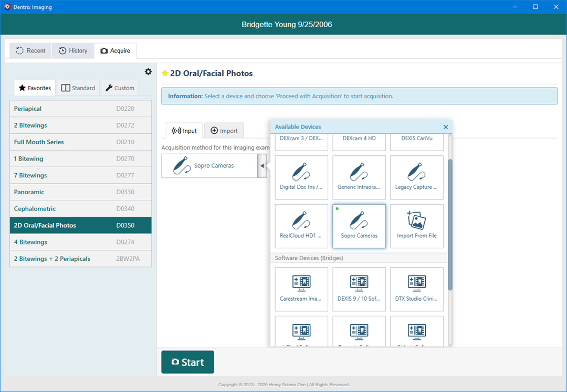Select Sopro Cameras in Available Devices
This screenshot has height=392, width=567.
click(x=359, y=226)
